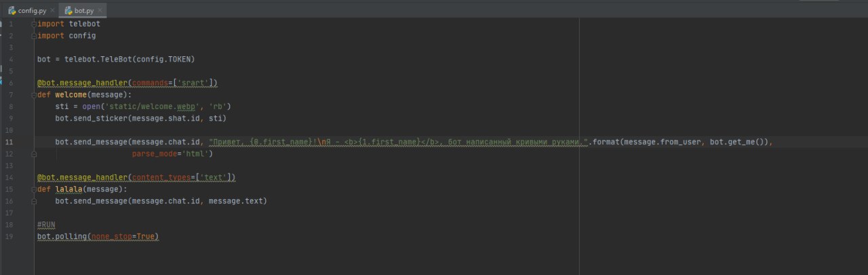Collapse the imports fold marker at line 1
The image size is (868, 275).
point(35,24)
